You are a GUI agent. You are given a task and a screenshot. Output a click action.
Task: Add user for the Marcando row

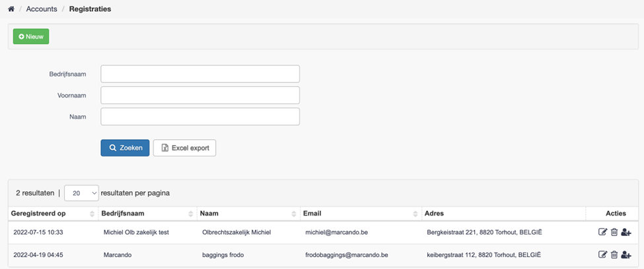[626, 254]
